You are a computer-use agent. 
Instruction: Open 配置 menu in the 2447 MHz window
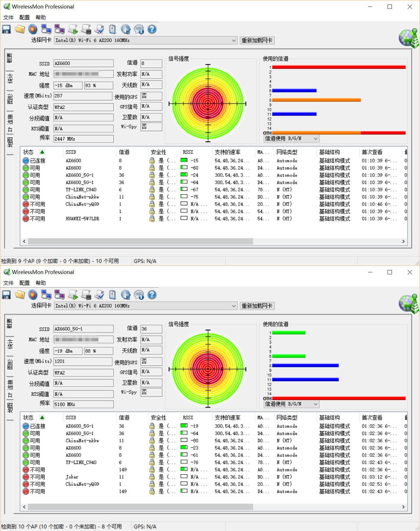25,17
